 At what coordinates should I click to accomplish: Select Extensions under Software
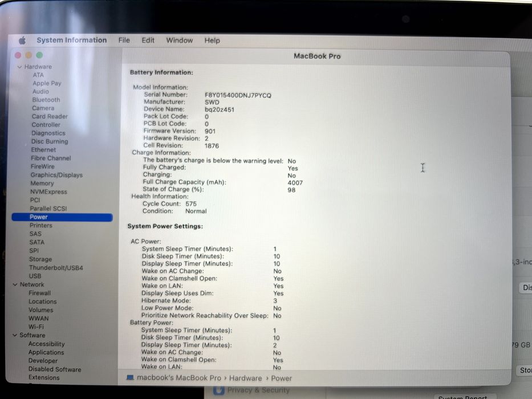pyautogui.click(x=44, y=377)
